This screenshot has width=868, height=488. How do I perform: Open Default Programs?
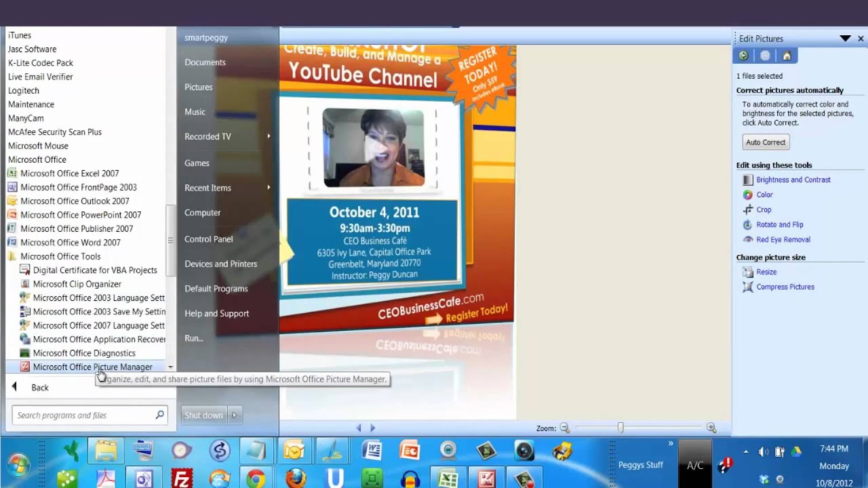tap(216, 289)
